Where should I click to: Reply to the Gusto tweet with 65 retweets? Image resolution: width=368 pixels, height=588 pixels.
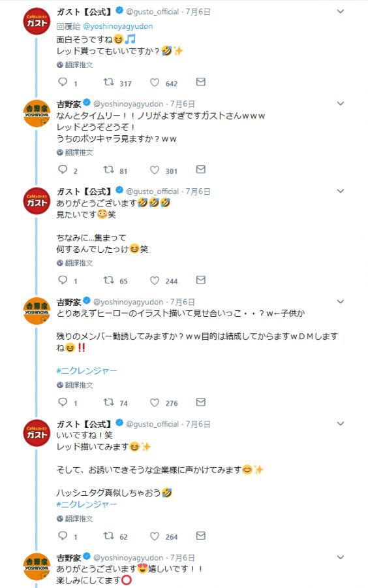[63, 280]
